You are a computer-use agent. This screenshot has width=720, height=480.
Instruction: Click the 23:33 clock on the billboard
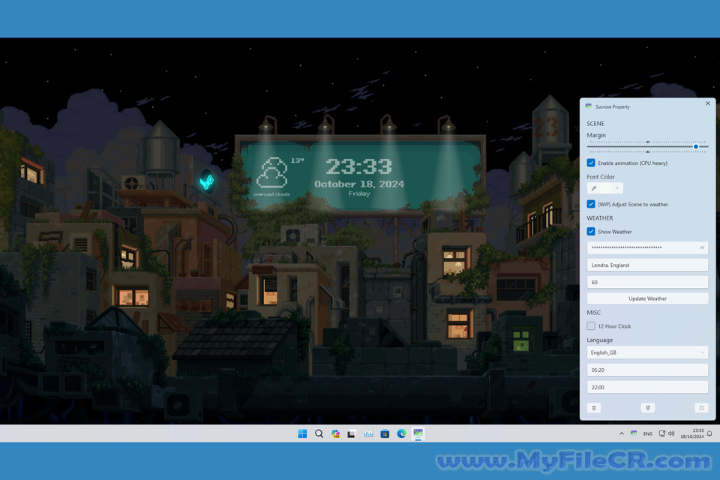point(359,167)
